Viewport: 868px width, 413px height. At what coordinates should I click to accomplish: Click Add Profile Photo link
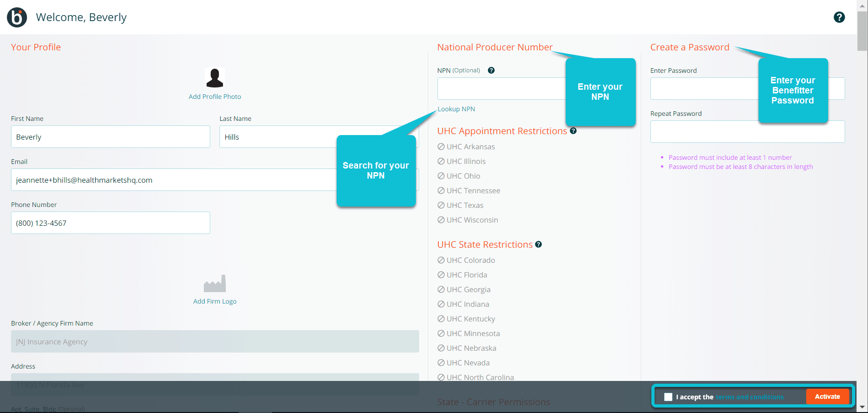click(x=215, y=97)
